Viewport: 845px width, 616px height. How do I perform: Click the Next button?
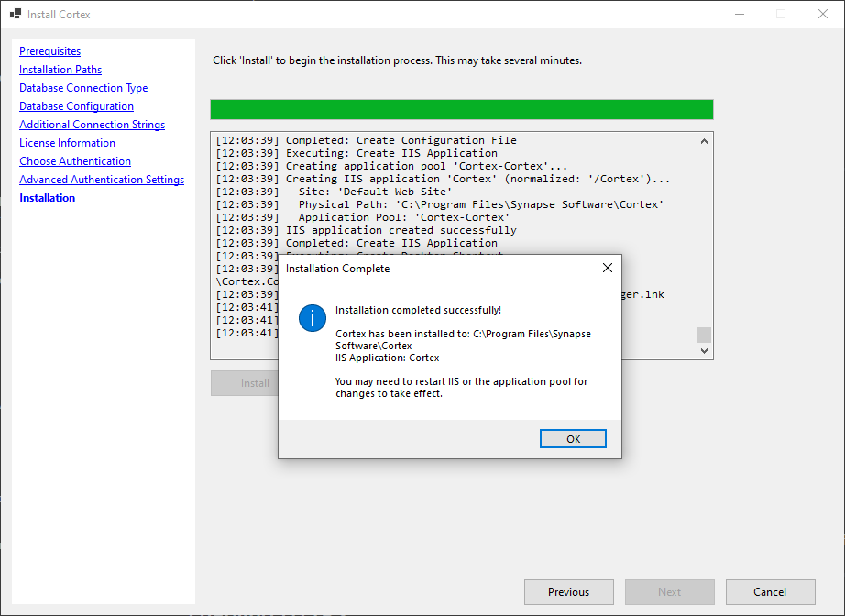point(669,592)
